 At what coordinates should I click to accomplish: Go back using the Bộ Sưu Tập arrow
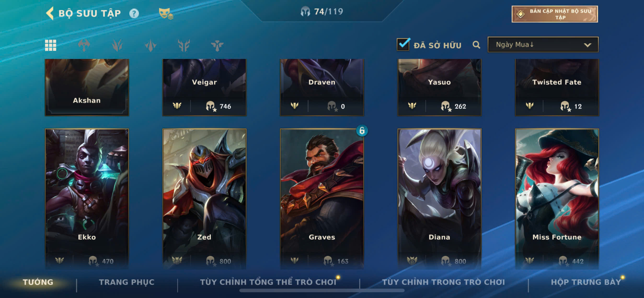[x=50, y=13]
